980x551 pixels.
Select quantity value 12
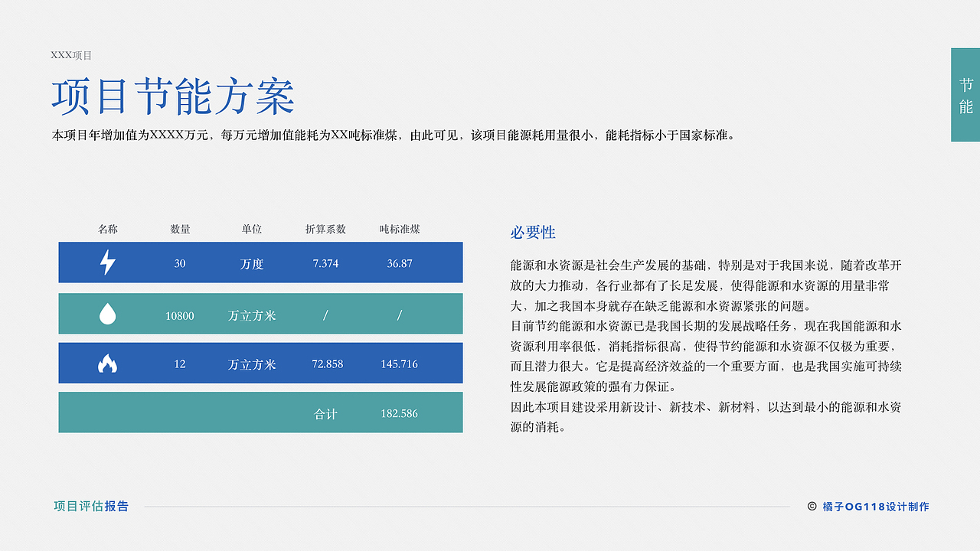click(x=180, y=364)
